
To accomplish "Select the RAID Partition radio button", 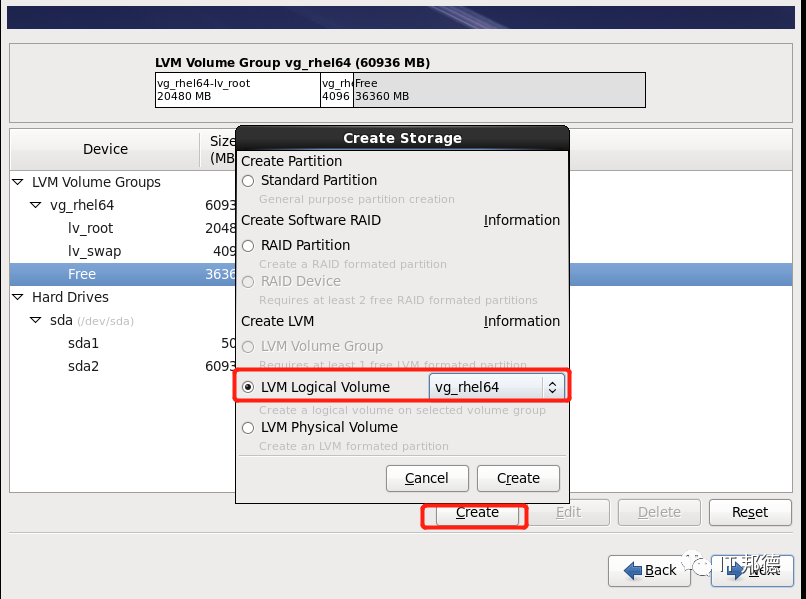I will [248, 246].
